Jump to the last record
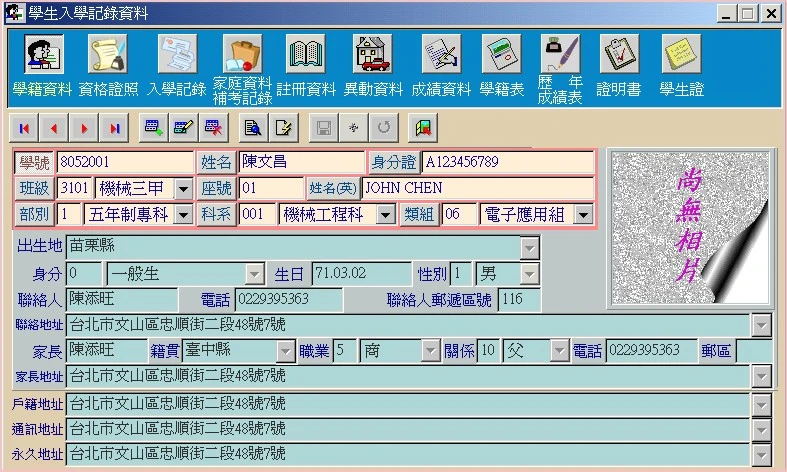The height and width of the screenshot is (472, 787). coord(114,128)
